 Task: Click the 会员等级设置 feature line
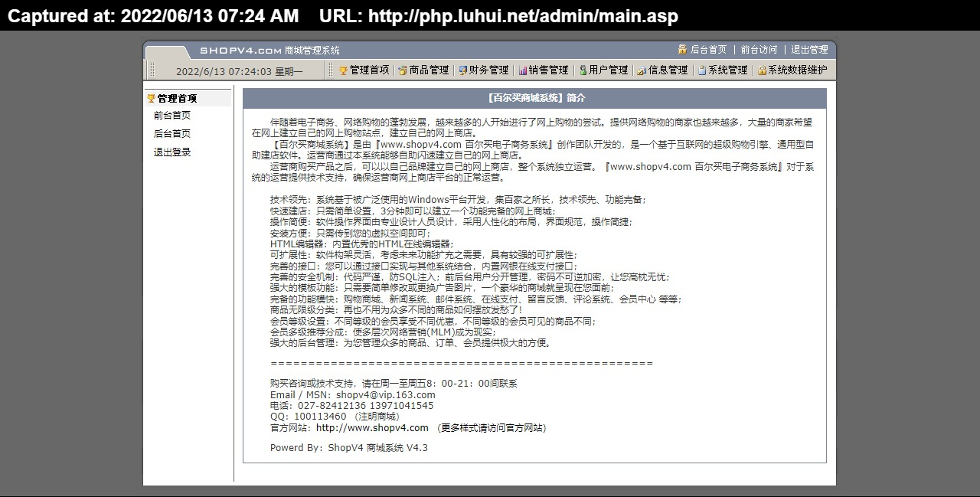pos(433,322)
